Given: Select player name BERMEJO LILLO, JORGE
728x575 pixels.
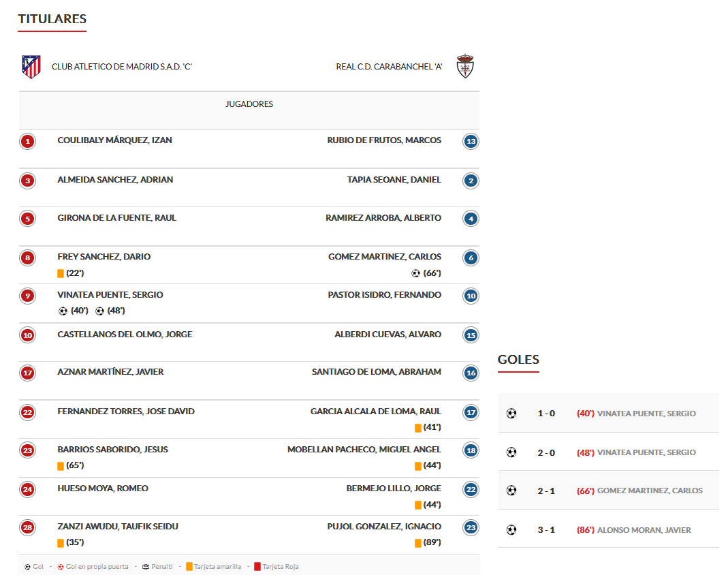Looking at the screenshot, I should click(x=394, y=488).
